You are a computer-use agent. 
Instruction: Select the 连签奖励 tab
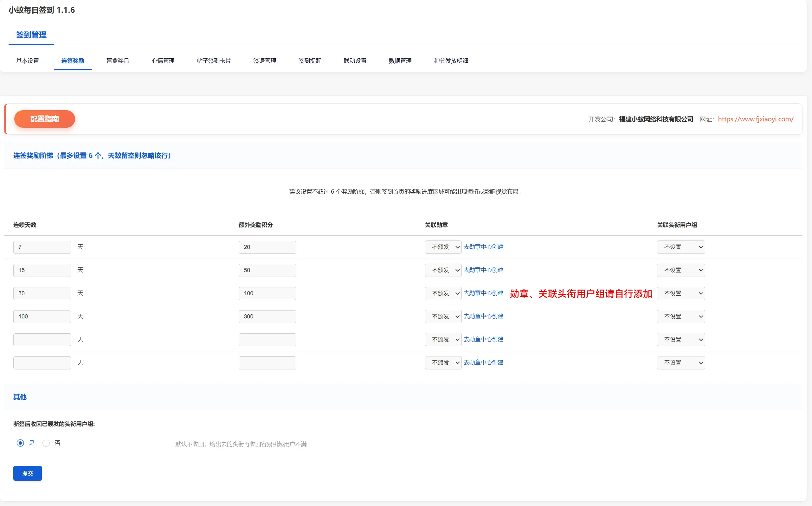click(x=73, y=61)
